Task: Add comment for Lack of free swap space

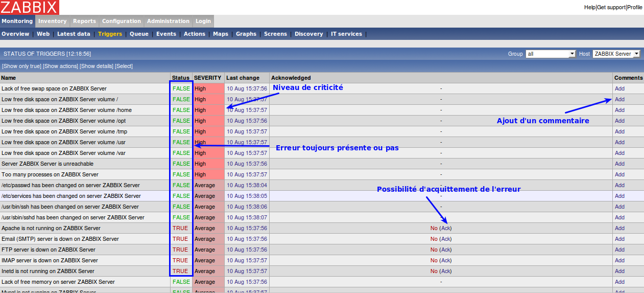Action: pyautogui.click(x=619, y=88)
